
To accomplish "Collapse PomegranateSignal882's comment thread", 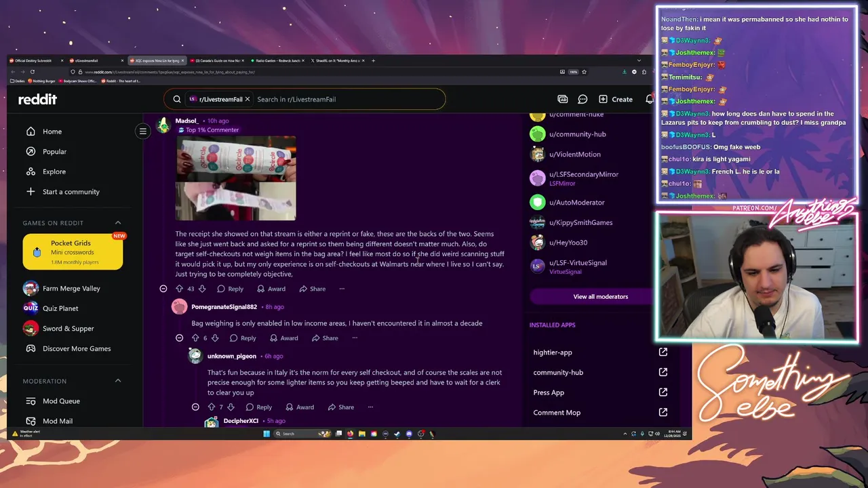I will [x=179, y=338].
